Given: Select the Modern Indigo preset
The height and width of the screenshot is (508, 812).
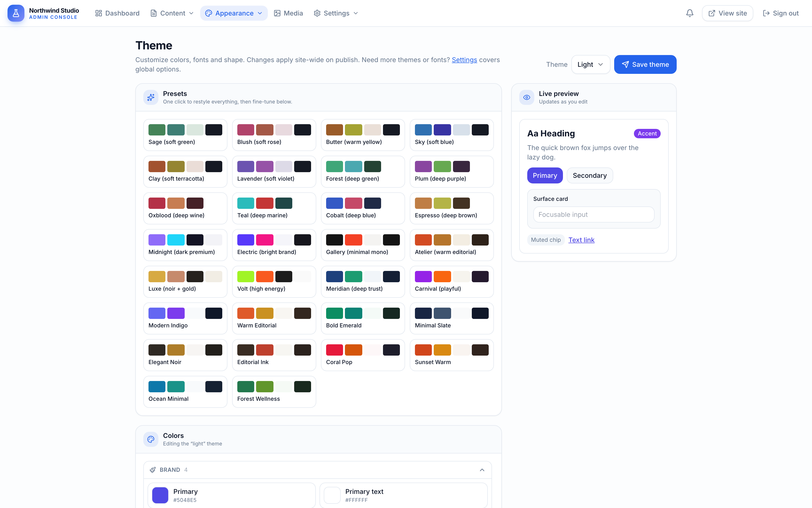Looking at the screenshot, I should [x=185, y=318].
